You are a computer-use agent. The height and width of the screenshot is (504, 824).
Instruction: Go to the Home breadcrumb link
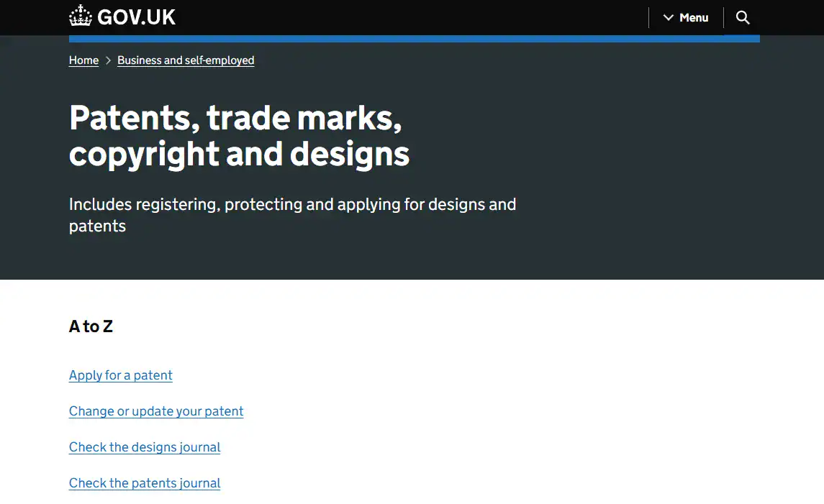(x=83, y=60)
